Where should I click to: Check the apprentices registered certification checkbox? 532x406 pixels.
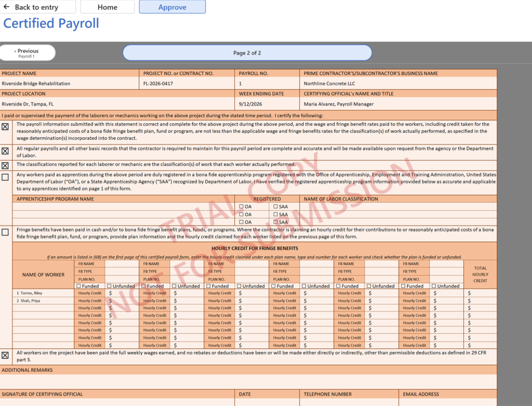(x=5, y=177)
